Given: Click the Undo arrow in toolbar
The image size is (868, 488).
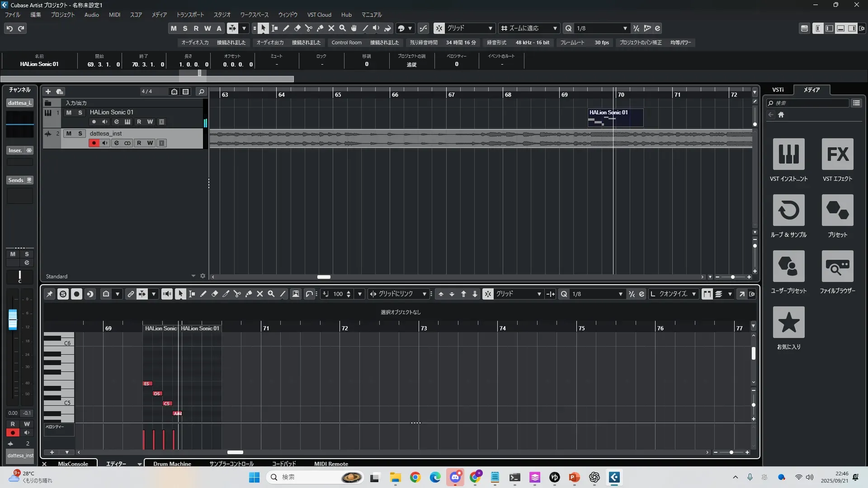Looking at the screenshot, I should click(9, 28).
